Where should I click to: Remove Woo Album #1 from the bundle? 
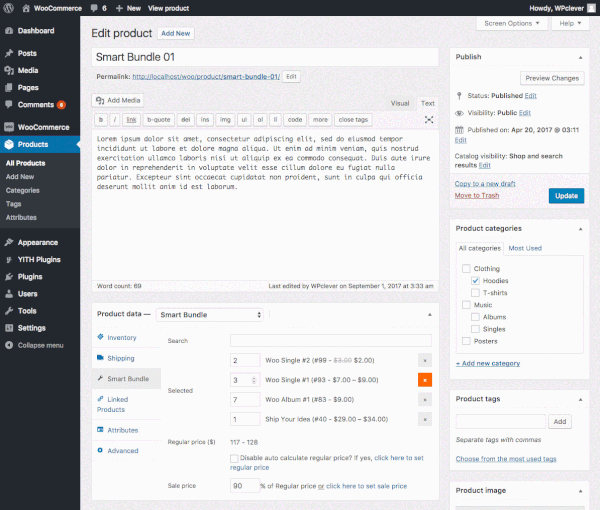(x=425, y=400)
